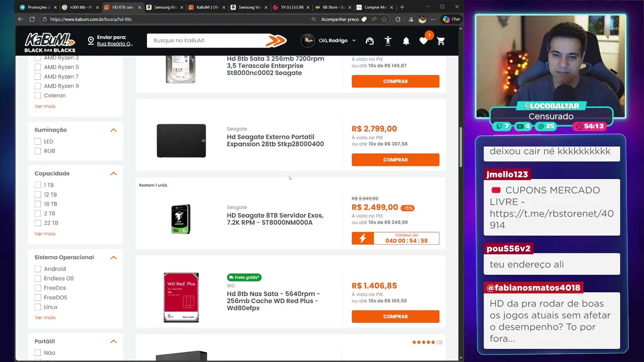644x362 pixels.
Task: Show more capacity options with Ver mais
Action: (x=45, y=234)
